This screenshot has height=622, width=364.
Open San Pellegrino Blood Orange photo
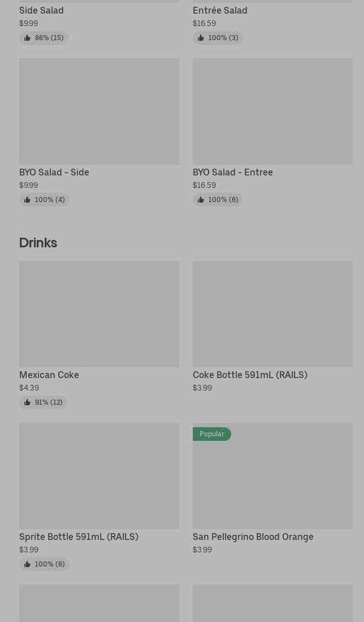[272, 482]
